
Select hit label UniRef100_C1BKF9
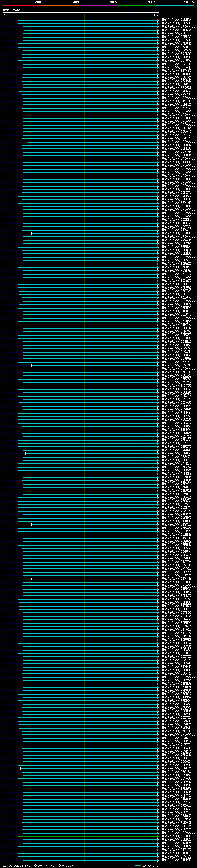pos(177,460)
